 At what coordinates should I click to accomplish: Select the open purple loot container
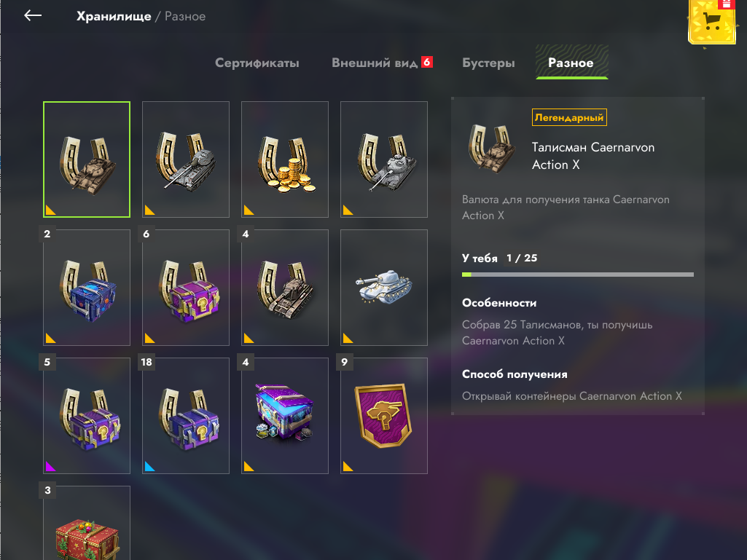285,416
